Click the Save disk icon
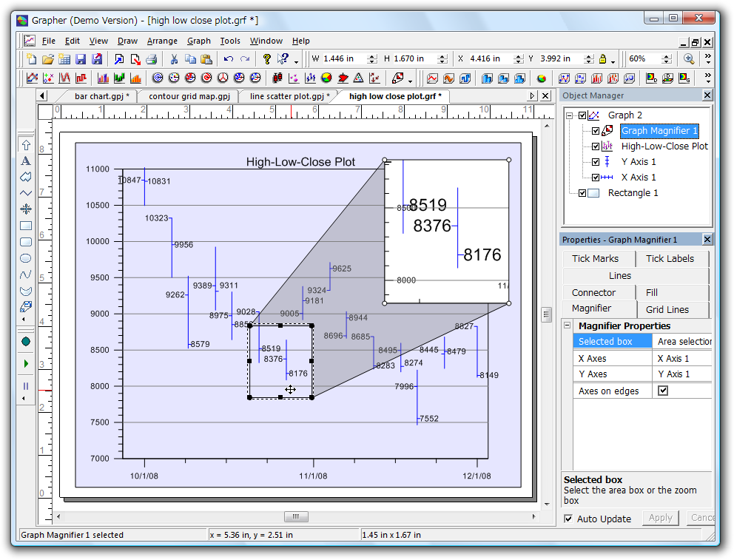 pos(81,59)
